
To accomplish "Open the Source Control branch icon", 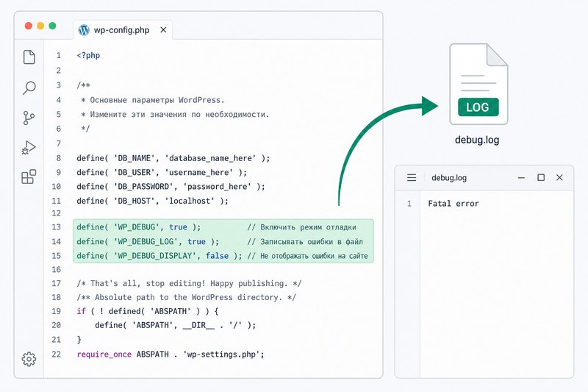I will (29, 118).
